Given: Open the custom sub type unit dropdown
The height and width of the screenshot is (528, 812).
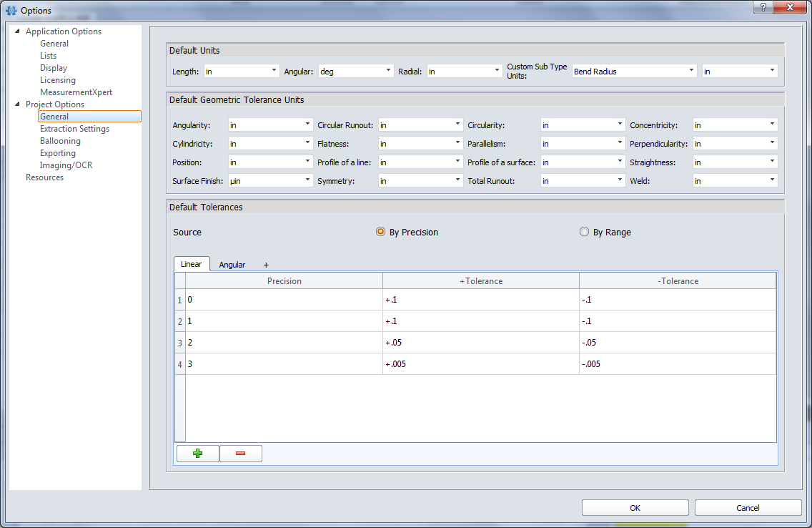Looking at the screenshot, I should click(740, 71).
